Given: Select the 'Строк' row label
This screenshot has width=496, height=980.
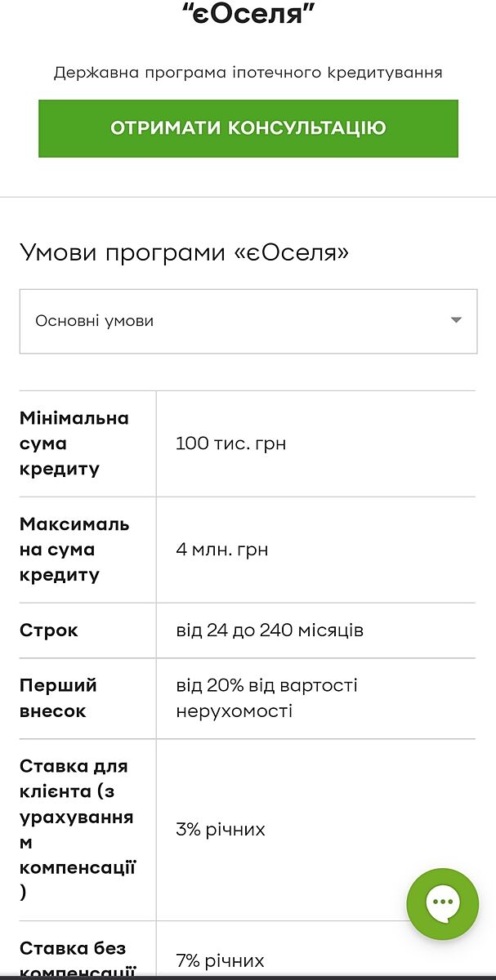Looking at the screenshot, I should point(49,630).
